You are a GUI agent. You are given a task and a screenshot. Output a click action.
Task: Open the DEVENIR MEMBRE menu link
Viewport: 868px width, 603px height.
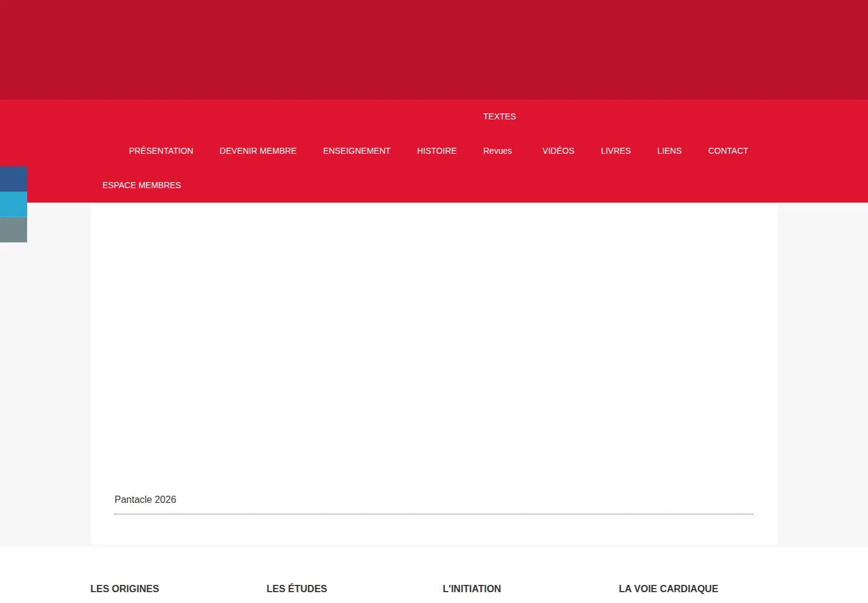258,151
